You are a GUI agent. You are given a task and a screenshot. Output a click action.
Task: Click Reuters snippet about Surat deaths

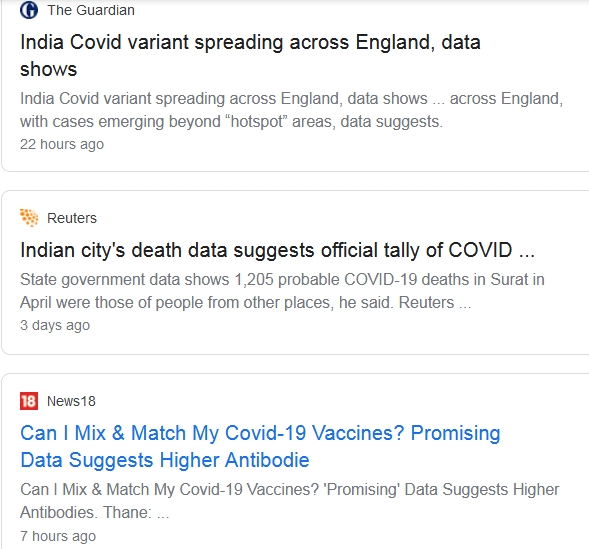[x=282, y=291]
